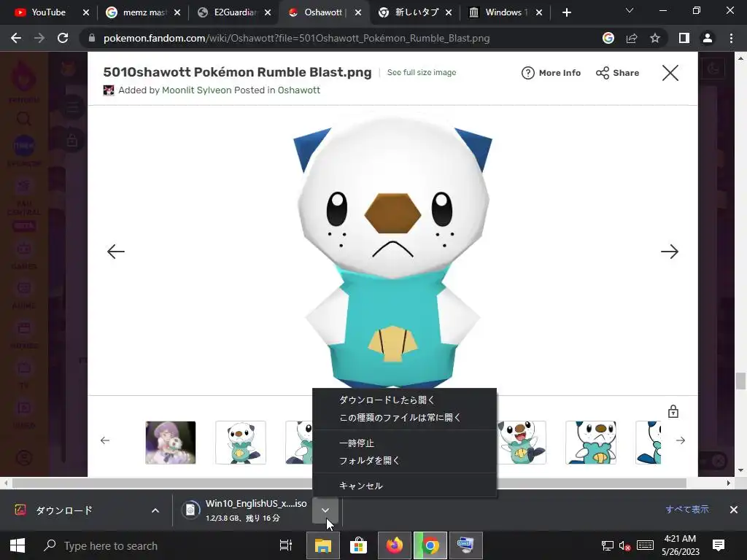
Task: Open the clock showing 4:21 AM
Action: click(681, 545)
